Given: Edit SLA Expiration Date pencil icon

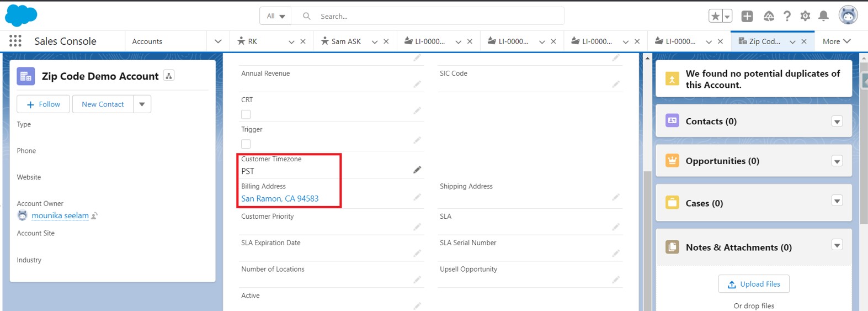Looking at the screenshot, I should click(x=417, y=254).
